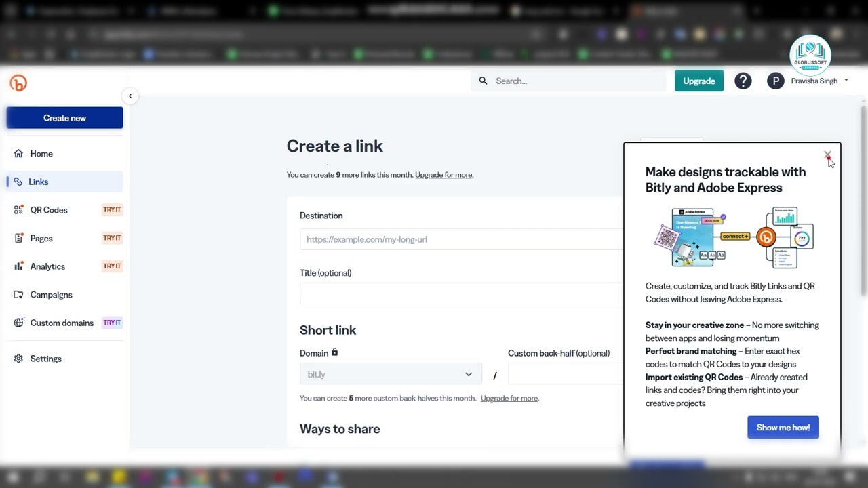
Task: Click the Settings gear icon
Action: (18, 359)
